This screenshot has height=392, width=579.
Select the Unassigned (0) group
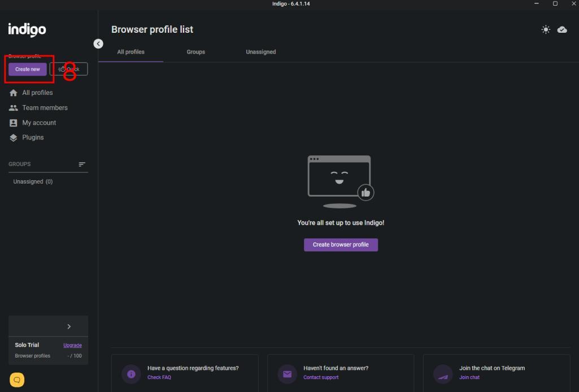(33, 182)
